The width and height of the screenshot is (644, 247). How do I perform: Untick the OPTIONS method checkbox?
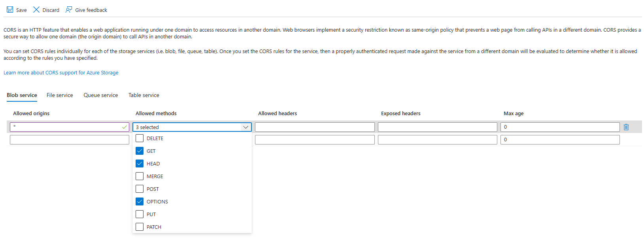click(140, 201)
